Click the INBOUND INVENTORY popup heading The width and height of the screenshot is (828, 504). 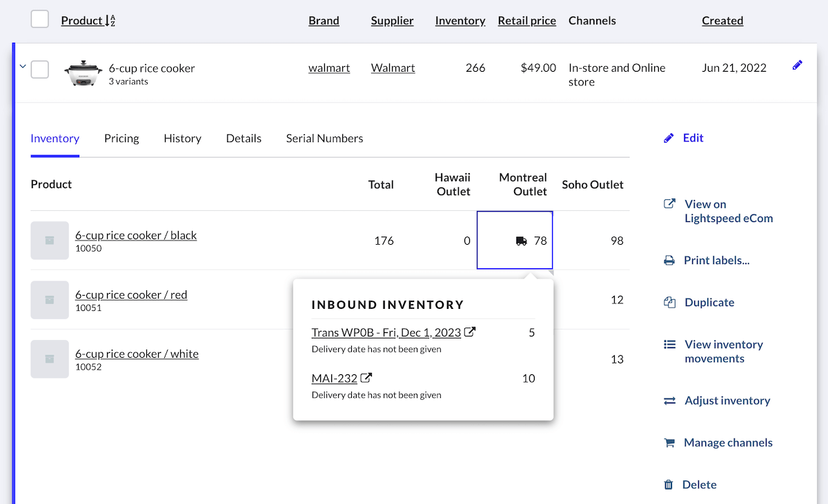pos(388,305)
